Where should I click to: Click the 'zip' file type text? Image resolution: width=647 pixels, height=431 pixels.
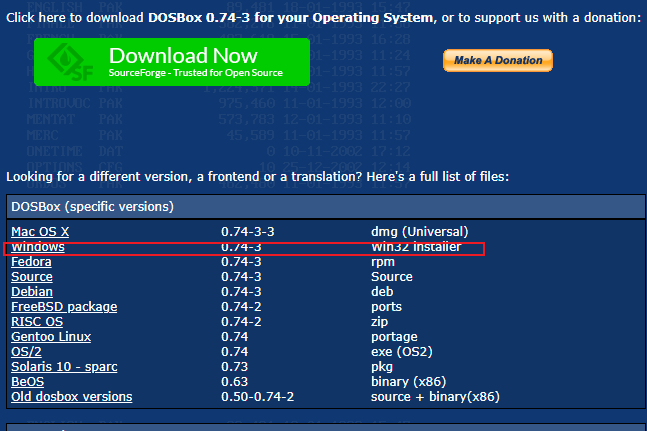[379, 322]
